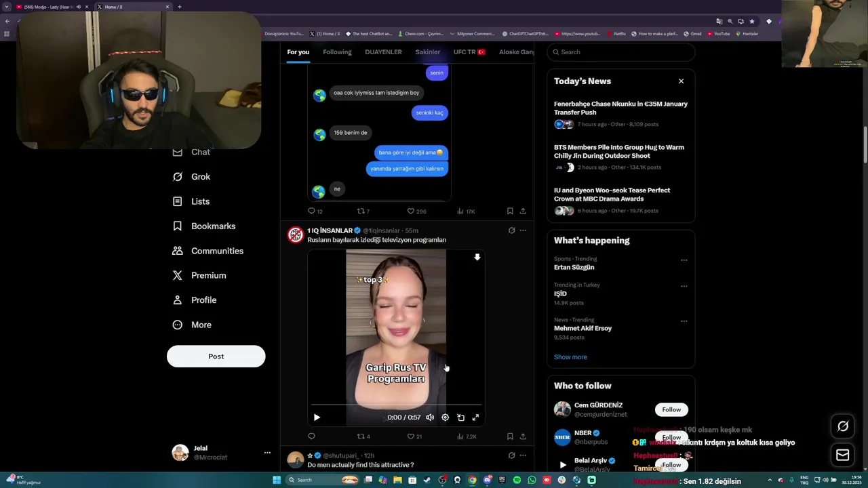Image resolution: width=868 pixels, height=488 pixels.
Task: Click the Post button
Action: tap(216, 357)
